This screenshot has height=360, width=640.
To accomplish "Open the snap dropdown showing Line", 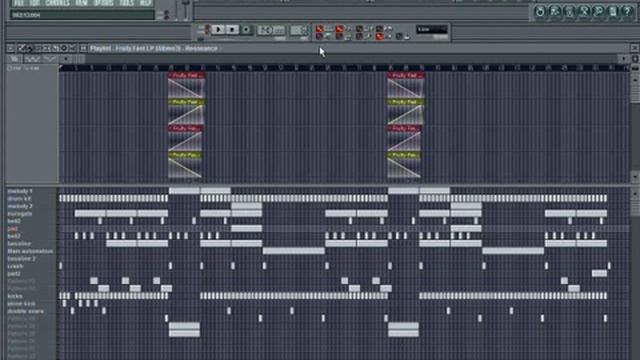I will tap(431, 29).
